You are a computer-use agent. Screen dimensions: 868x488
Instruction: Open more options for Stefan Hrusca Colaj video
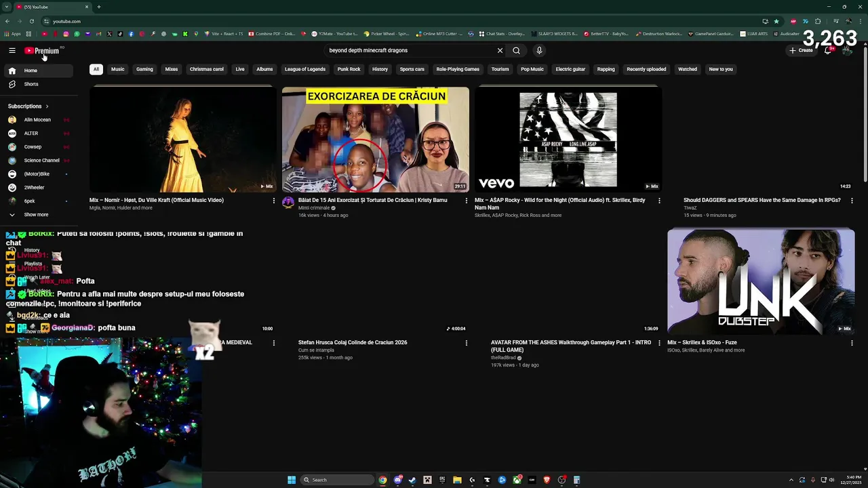[x=467, y=343]
